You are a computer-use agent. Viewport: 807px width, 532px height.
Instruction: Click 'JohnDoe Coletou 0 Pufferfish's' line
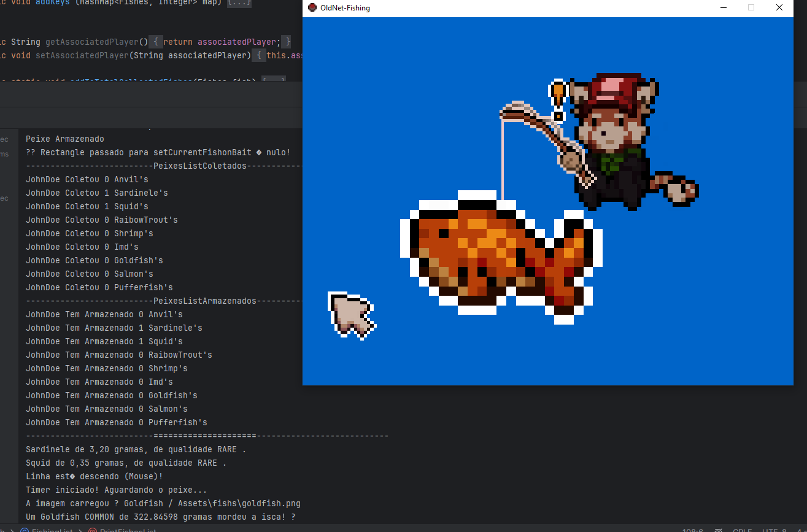(x=99, y=288)
